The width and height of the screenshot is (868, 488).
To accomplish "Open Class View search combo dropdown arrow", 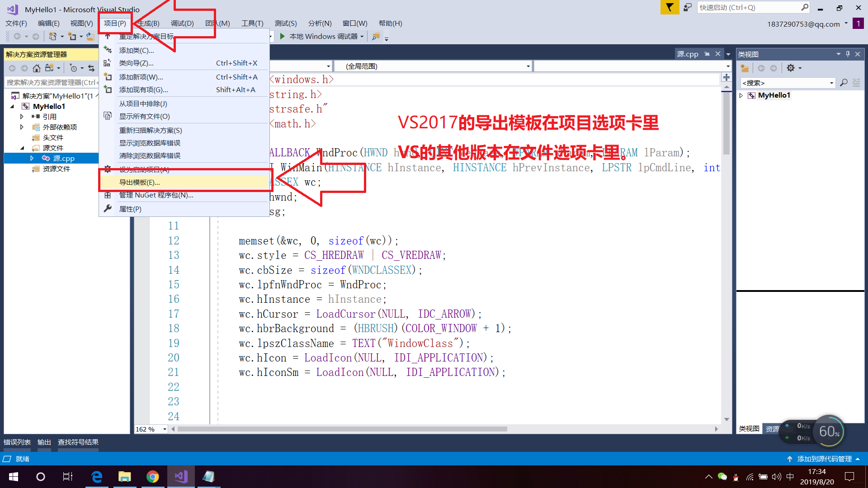I will click(831, 83).
